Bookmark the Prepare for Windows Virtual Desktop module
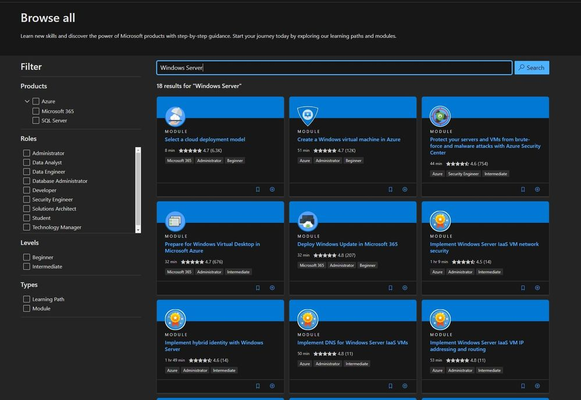Screen dimensions: 581x400 258,288
